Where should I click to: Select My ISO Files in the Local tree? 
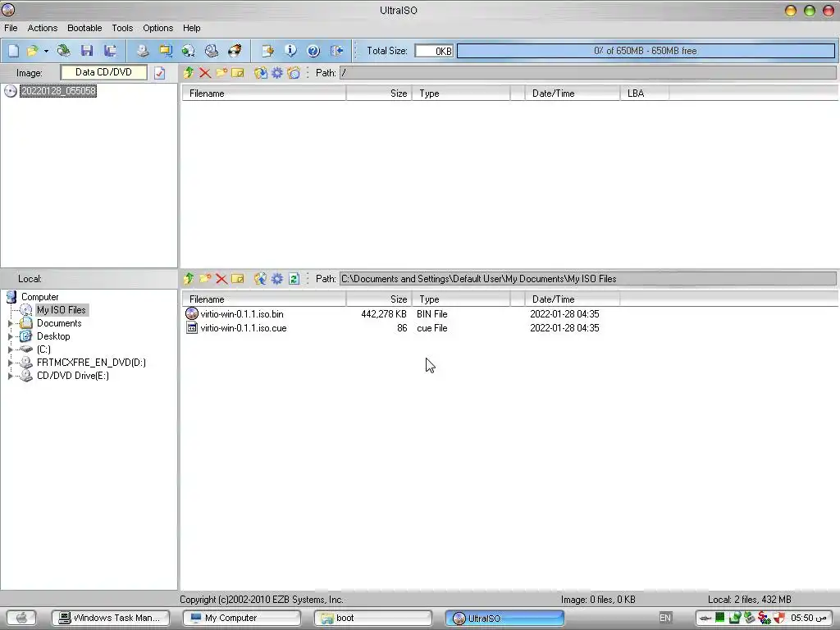[x=61, y=309]
